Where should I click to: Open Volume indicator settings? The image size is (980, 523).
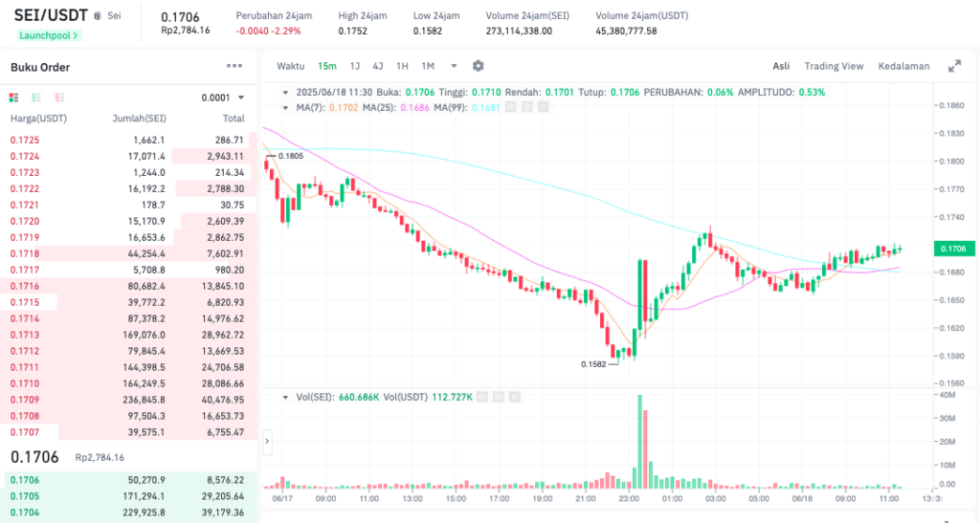(x=498, y=397)
